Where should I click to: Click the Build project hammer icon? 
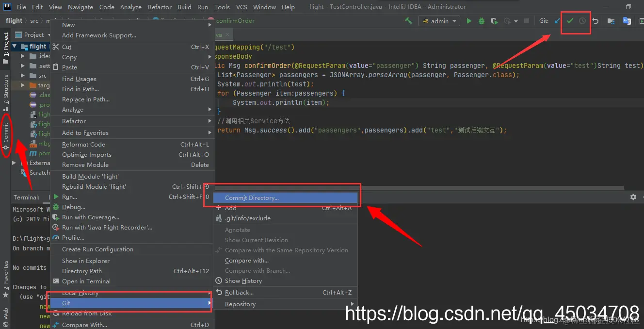pyautogui.click(x=409, y=21)
